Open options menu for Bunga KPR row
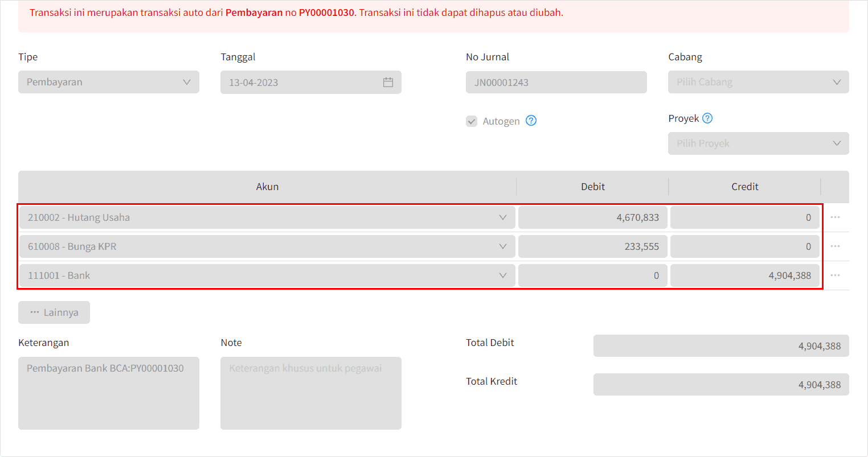 (835, 246)
